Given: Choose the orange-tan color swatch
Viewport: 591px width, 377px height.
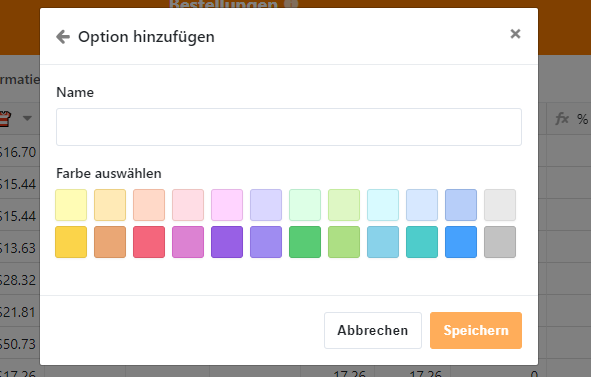Looking at the screenshot, I should point(110,242).
